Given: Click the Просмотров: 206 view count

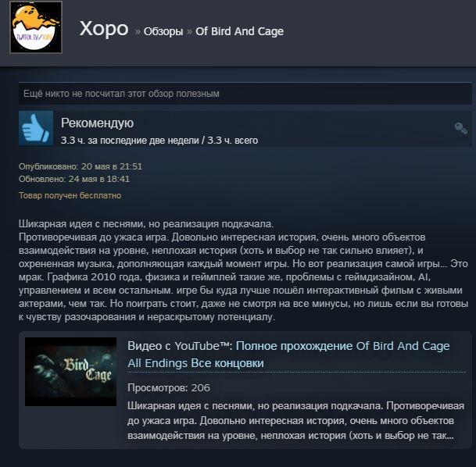Looking at the screenshot, I should [x=169, y=388].
